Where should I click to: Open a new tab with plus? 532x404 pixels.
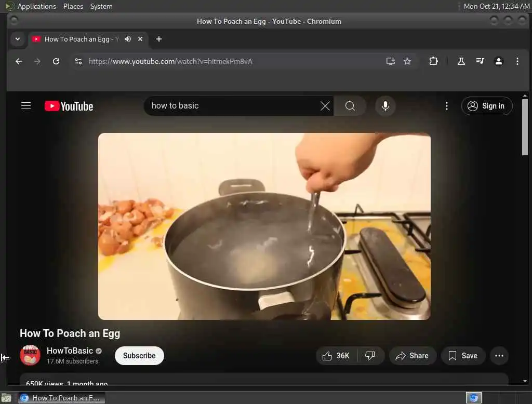159,39
